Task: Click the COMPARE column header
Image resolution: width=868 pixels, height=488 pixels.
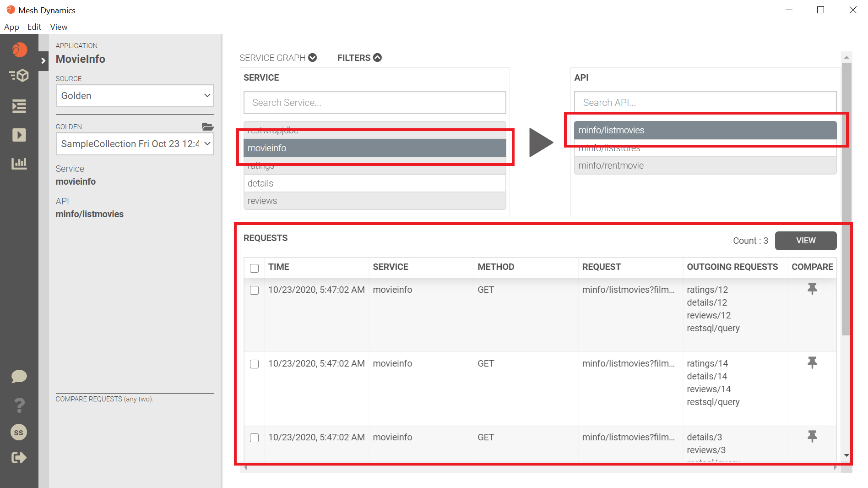Action: click(x=812, y=267)
